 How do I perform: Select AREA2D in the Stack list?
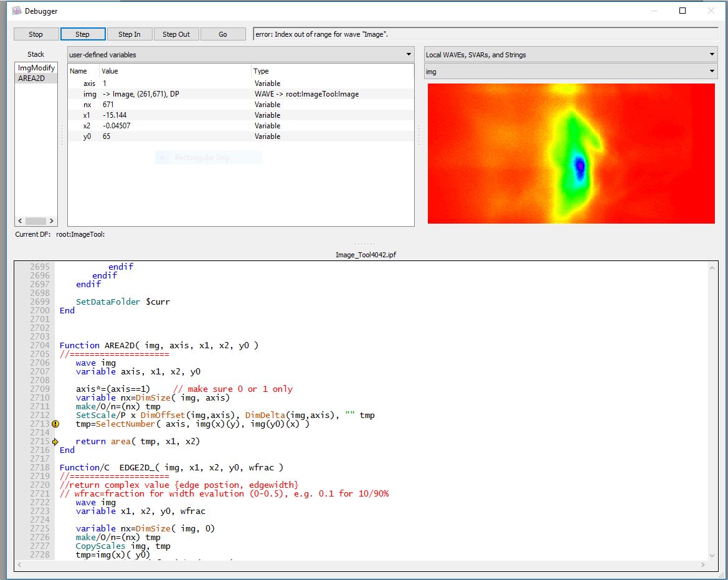[x=36, y=78]
